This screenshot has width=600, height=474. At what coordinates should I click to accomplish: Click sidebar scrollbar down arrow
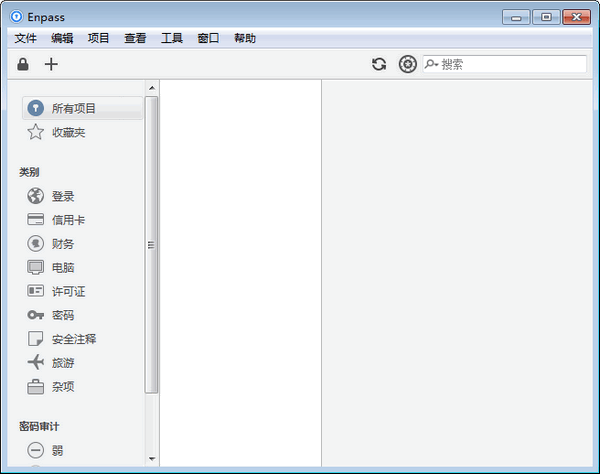152,458
